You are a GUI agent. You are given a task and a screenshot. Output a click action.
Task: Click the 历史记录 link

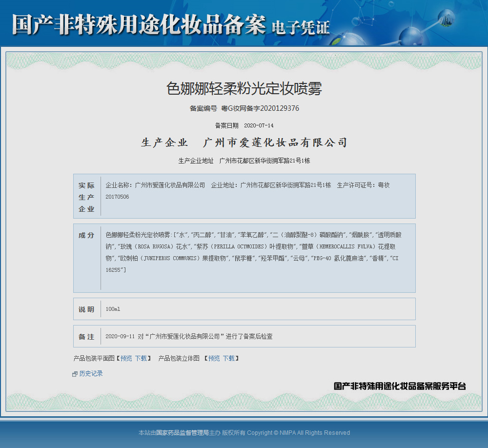tap(91, 373)
